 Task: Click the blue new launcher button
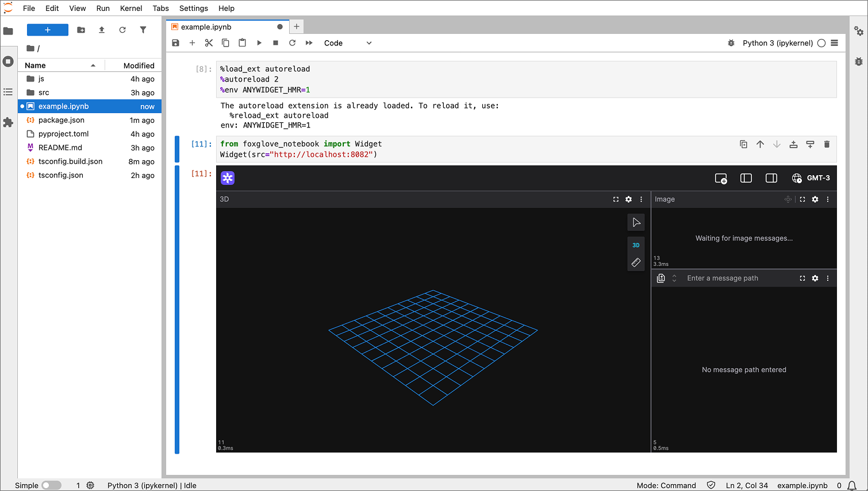(x=48, y=30)
